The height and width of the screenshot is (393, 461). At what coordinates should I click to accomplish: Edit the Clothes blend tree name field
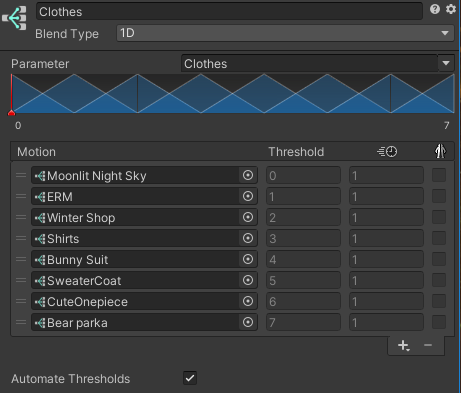point(229,12)
